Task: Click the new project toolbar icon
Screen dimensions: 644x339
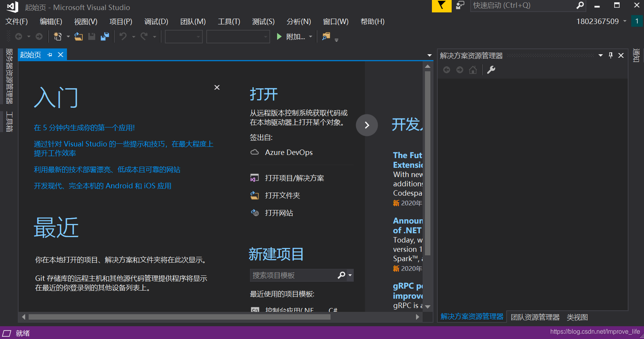Action: 58,36
